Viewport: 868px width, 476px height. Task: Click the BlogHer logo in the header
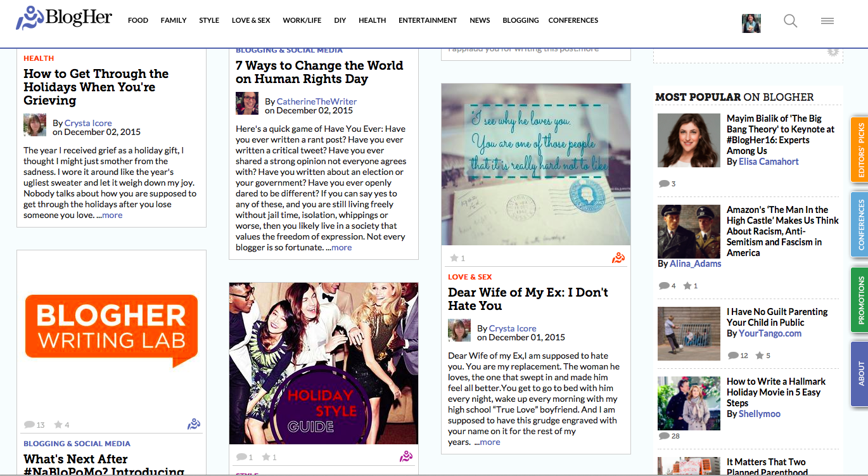click(x=64, y=18)
